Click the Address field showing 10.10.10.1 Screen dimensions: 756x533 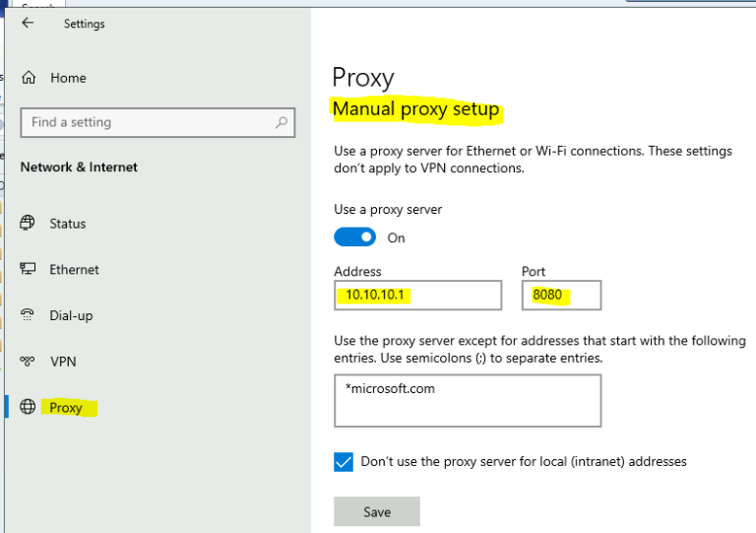click(x=417, y=295)
